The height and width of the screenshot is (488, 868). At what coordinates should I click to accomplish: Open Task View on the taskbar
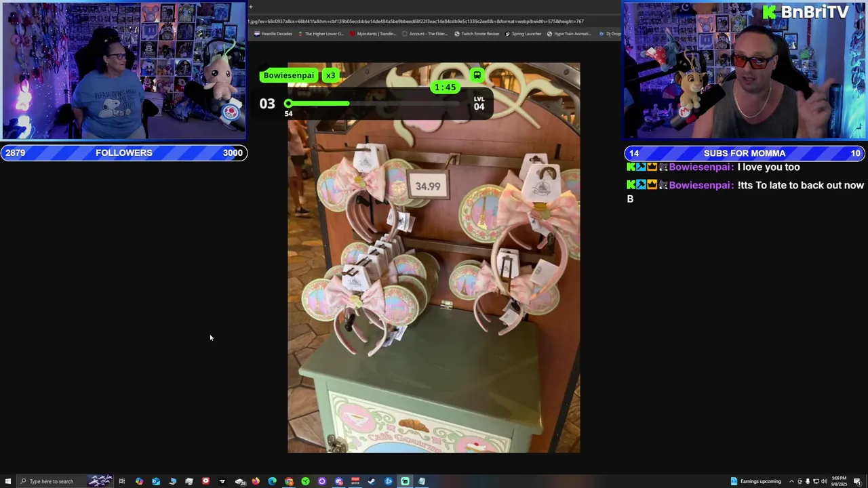coord(122,481)
